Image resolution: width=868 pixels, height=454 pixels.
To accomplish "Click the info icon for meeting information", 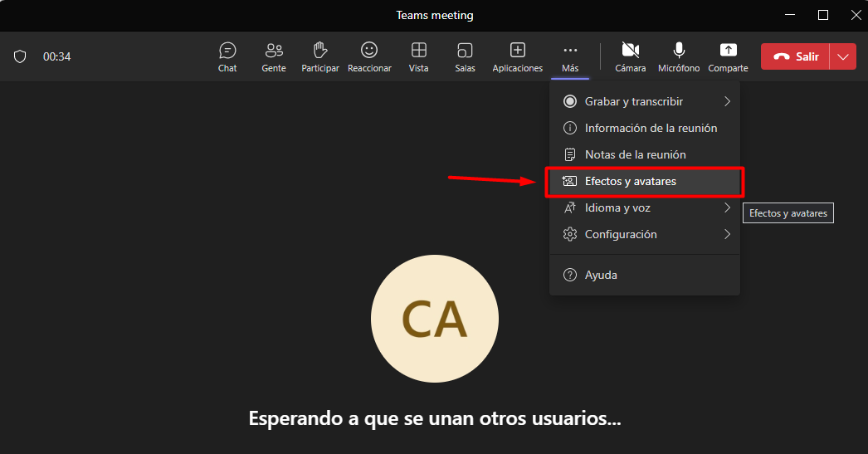I will [569, 128].
